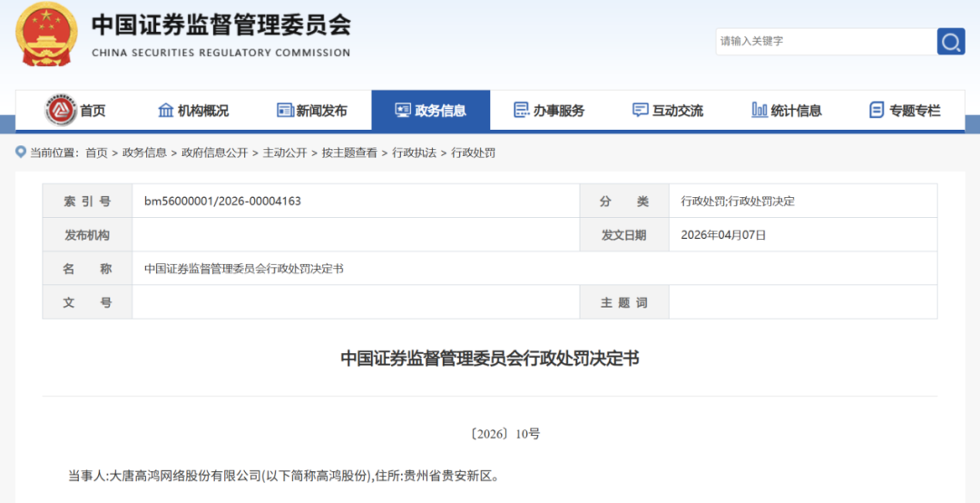980x503 pixels.
Task: Click the monitor icon beside 政务信息
Action: pyautogui.click(x=403, y=111)
